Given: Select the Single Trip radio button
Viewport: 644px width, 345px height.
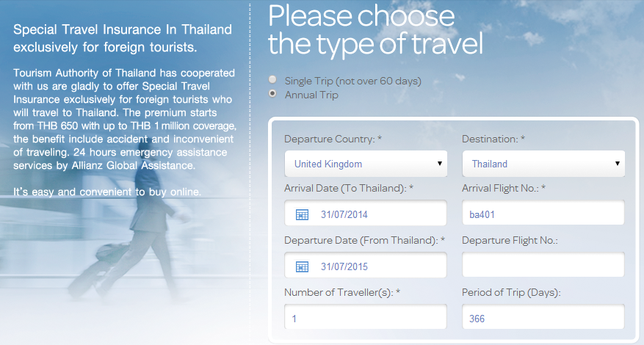Looking at the screenshot, I should [273, 81].
